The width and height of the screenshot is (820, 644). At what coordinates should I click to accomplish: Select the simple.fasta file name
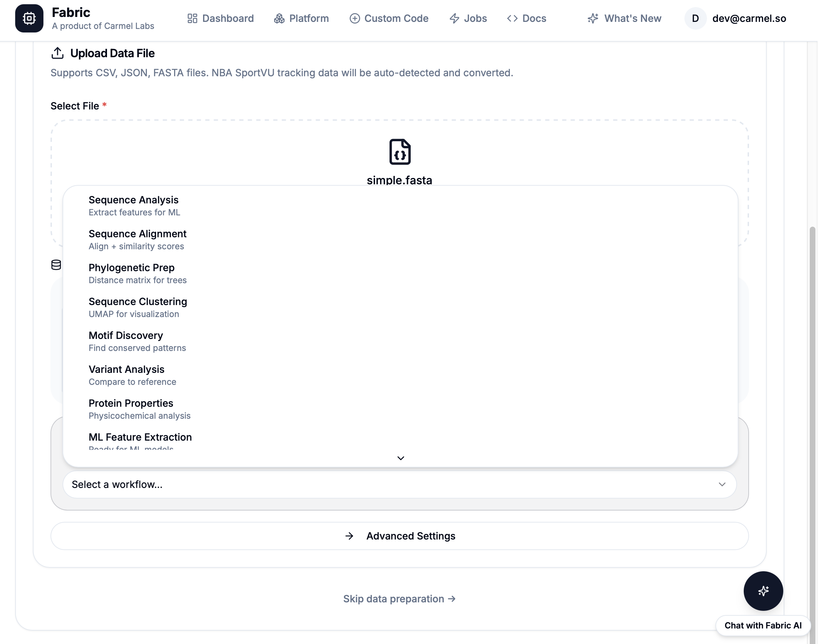(x=400, y=180)
